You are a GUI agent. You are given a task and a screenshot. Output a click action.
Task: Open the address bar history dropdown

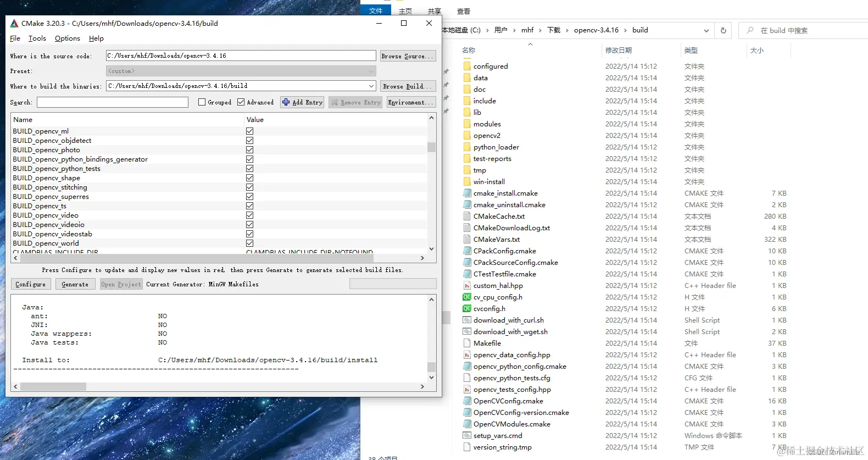(x=706, y=30)
